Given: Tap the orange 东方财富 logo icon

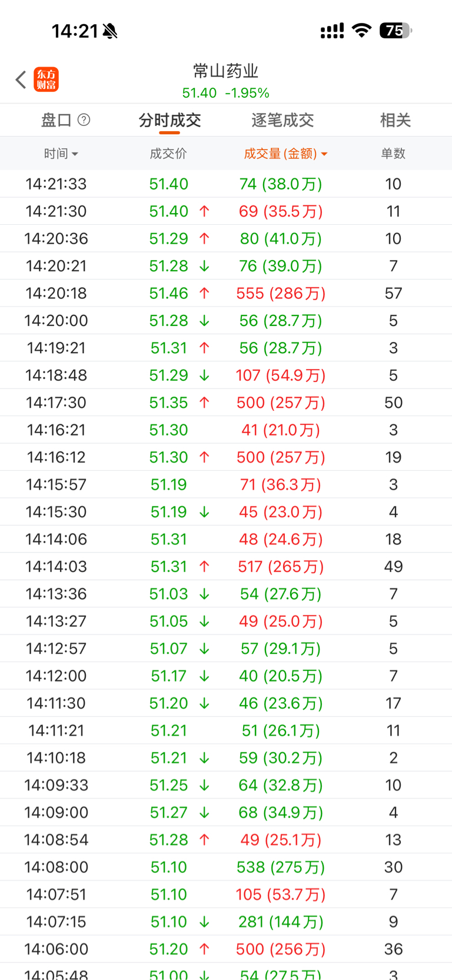Looking at the screenshot, I should pos(46,79).
